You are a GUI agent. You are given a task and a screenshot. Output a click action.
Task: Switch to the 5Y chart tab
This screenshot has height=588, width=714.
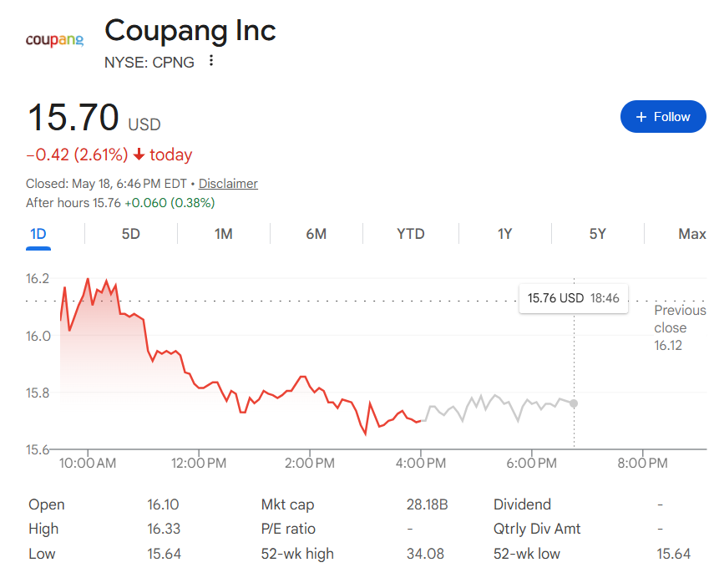point(597,234)
